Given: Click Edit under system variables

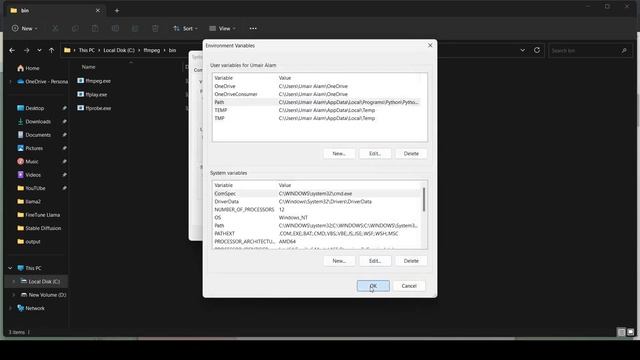Looking at the screenshot, I should (x=375, y=261).
